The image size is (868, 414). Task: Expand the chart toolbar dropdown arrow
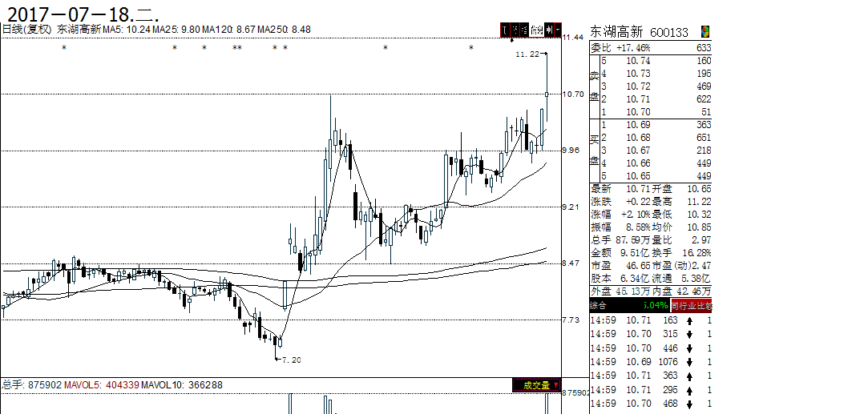click(558, 30)
